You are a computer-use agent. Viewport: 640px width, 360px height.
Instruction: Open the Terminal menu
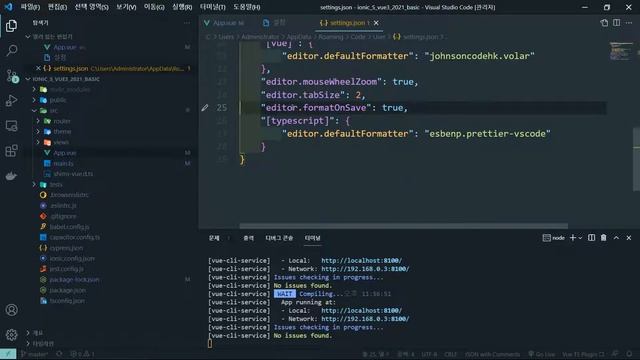click(212, 7)
